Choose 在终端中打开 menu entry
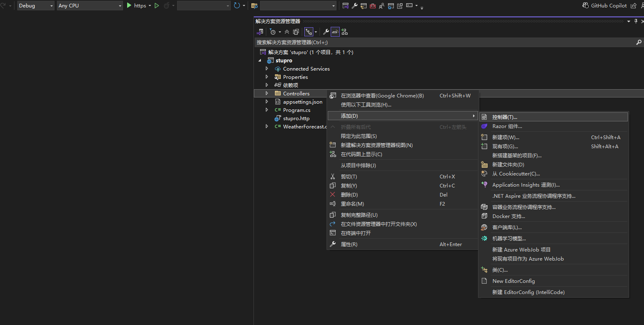This screenshot has height=325, width=644. pos(402,233)
